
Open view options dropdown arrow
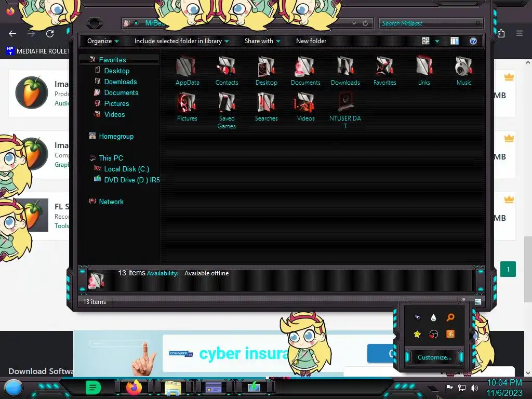pyautogui.click(x=437, y=42)
